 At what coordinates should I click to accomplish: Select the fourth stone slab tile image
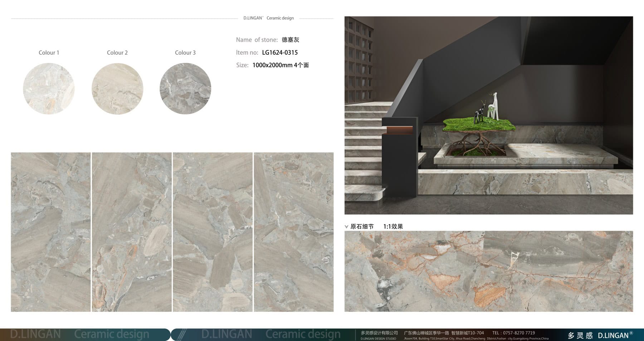pos(294,232)
